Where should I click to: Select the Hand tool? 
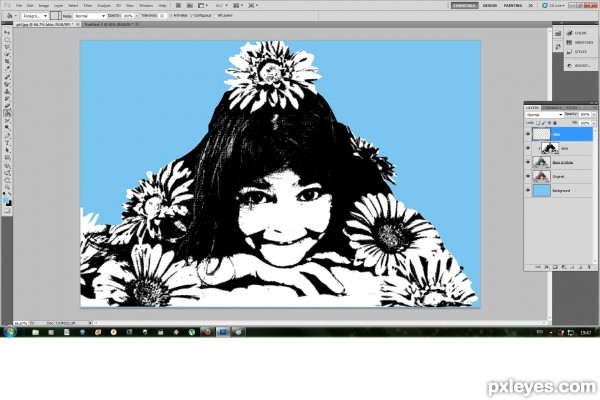(7, 181)
